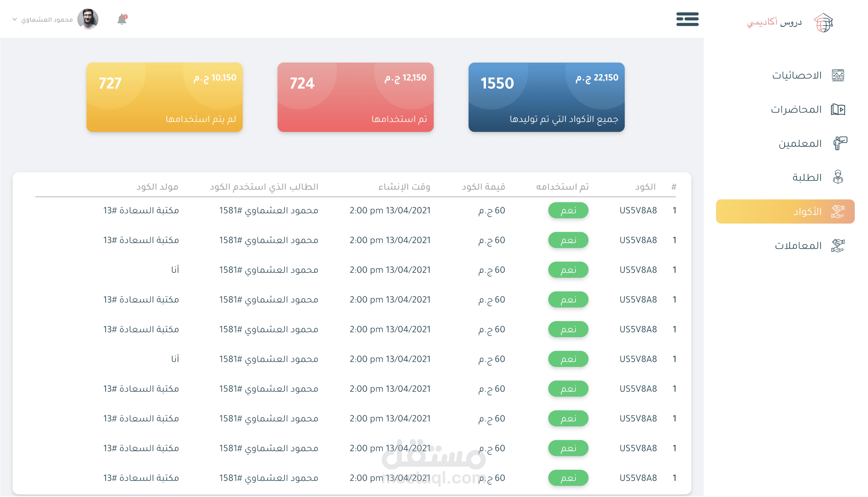Click the وقت الإنشاء column header
This screenshot has width=868, height=497.
[404, 187]
